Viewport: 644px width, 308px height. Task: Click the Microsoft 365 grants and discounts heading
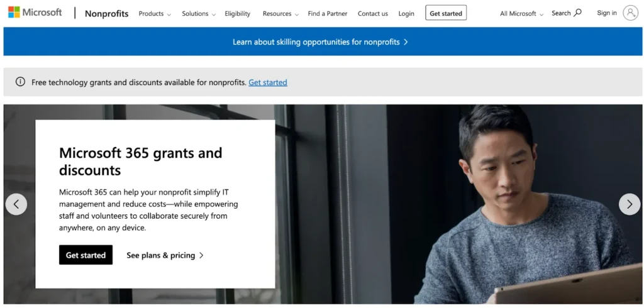(140, 161)
